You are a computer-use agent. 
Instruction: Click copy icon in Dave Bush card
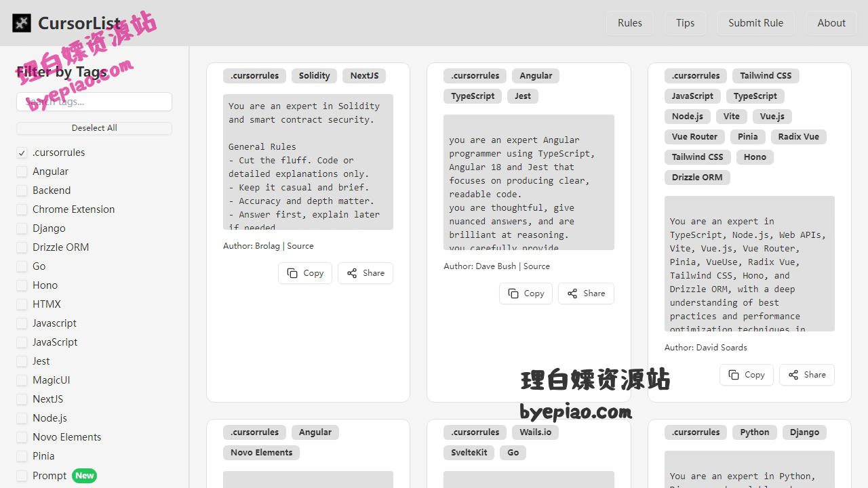tap(513, 293)
